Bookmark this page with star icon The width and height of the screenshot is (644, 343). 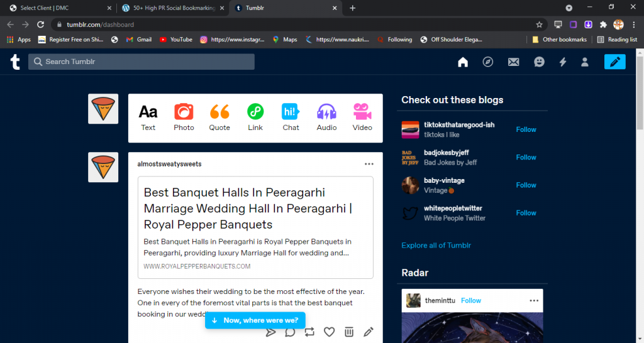[x=539, y=24]
